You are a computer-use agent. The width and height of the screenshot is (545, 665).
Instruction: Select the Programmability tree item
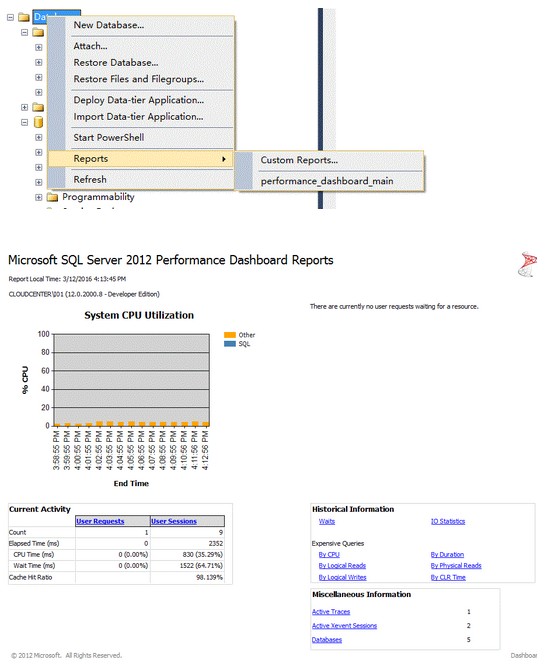(x=98, y=197)
